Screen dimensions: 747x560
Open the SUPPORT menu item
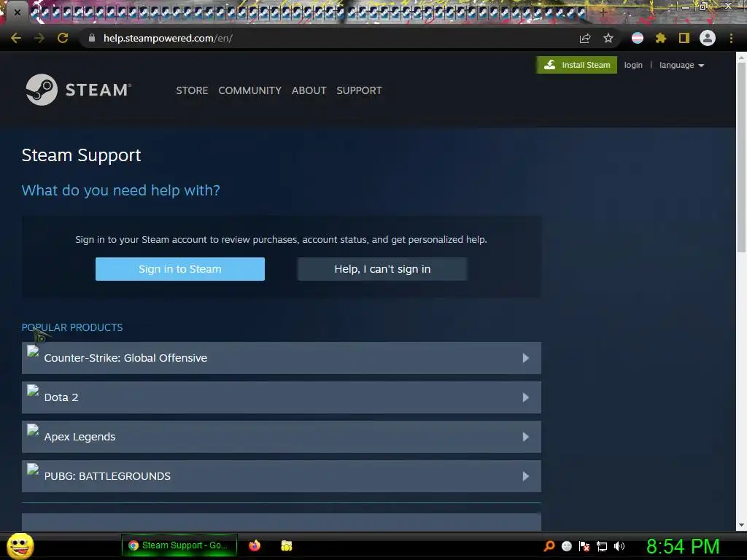pos(359,90)
